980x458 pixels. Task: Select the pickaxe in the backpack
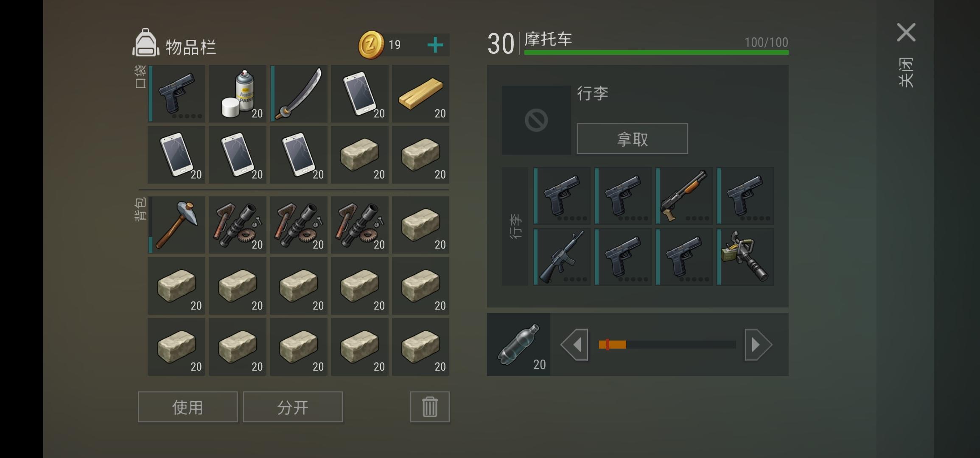pyautogui.click(x=176, y=225)
